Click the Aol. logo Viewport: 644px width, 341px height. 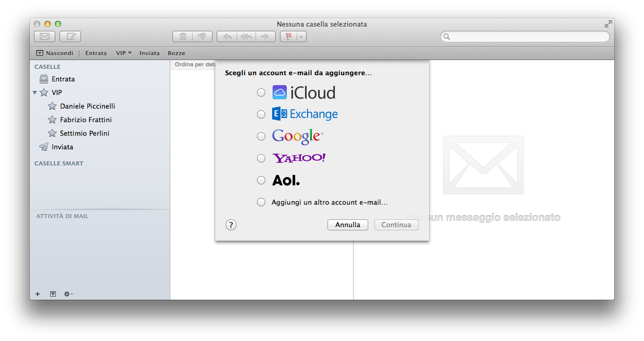point(286,181)
